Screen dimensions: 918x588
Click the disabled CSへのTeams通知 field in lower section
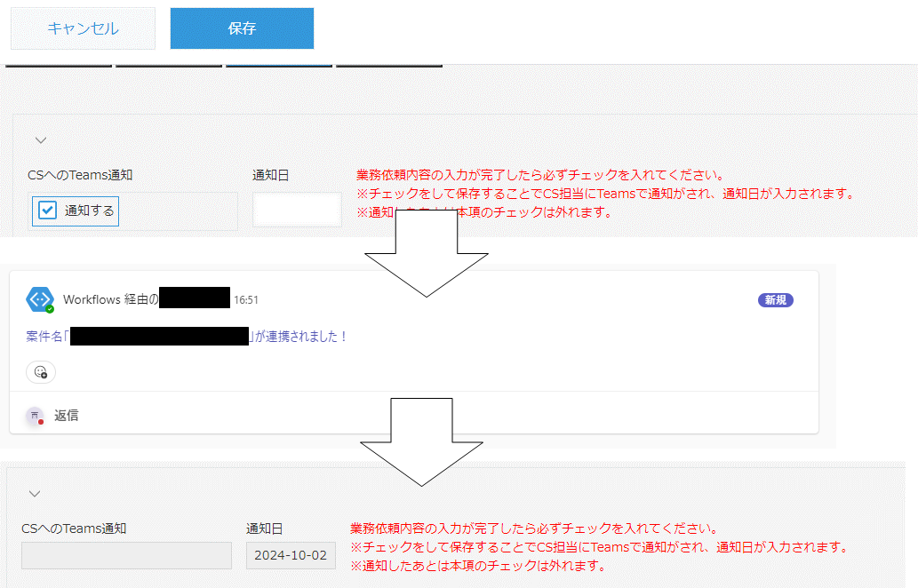pyautogui.click(x=126, y=556)
